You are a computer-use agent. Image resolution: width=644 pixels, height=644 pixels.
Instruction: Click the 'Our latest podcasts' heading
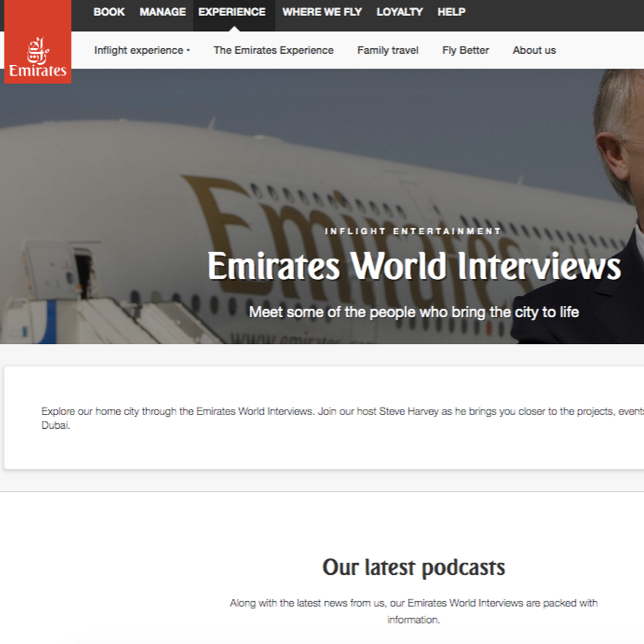pos(414,568)
